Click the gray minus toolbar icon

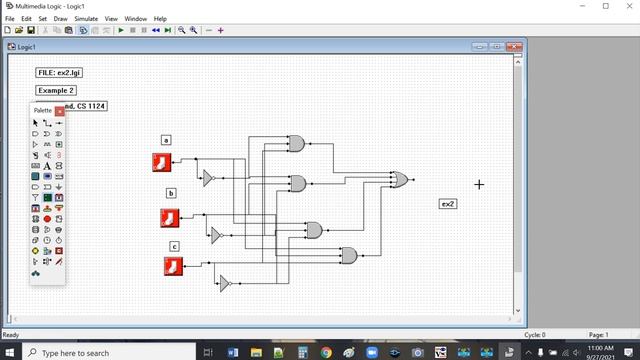pyautogui.click(x=209, y=30)
